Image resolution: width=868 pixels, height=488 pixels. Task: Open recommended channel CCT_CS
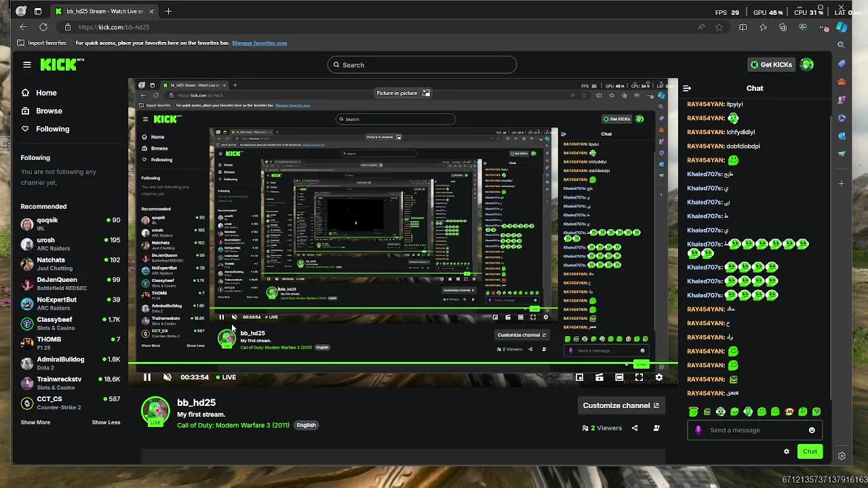coord(71,403)
